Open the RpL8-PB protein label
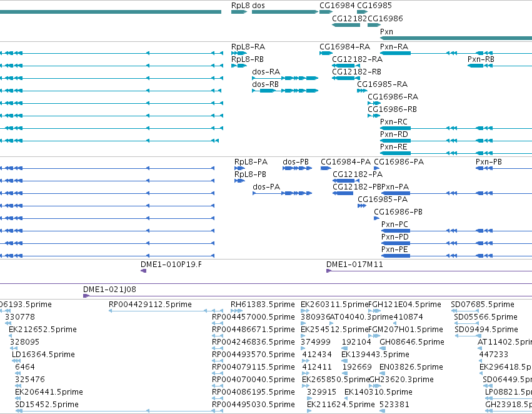Screen dimensions: 532x414 click(251, 174)
